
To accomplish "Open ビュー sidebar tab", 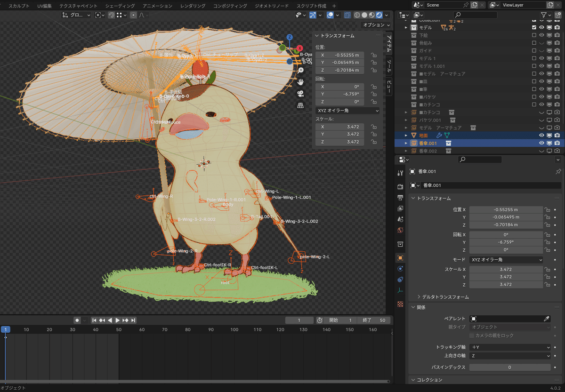I will tap(389, 86).
